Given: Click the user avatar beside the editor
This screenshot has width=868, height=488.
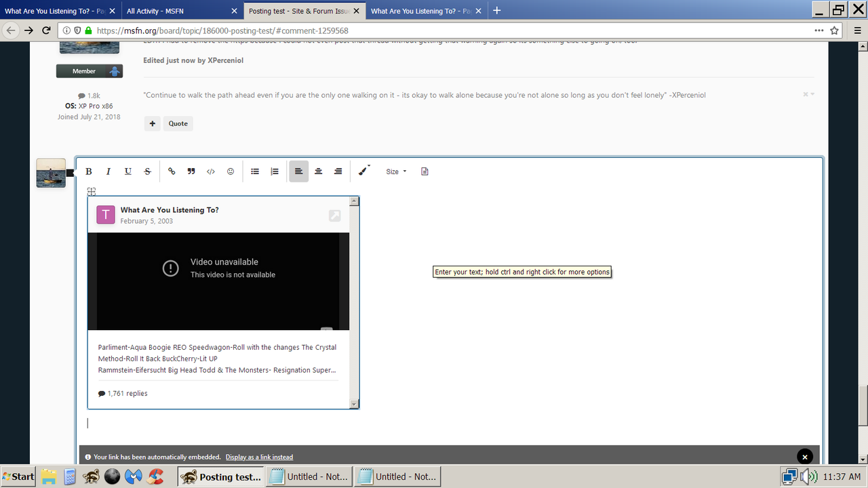Looking at the screenshot, I should click(51, 174).
